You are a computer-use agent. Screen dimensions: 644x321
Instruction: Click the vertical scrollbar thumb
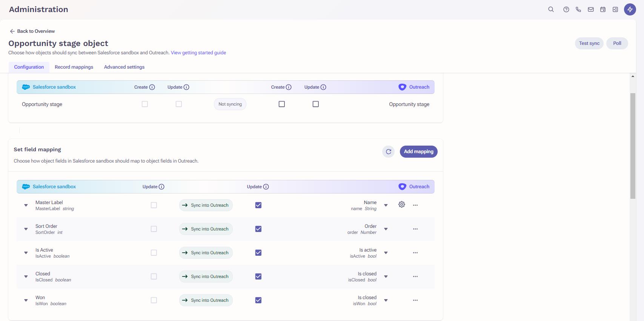[x=633, y=146]
